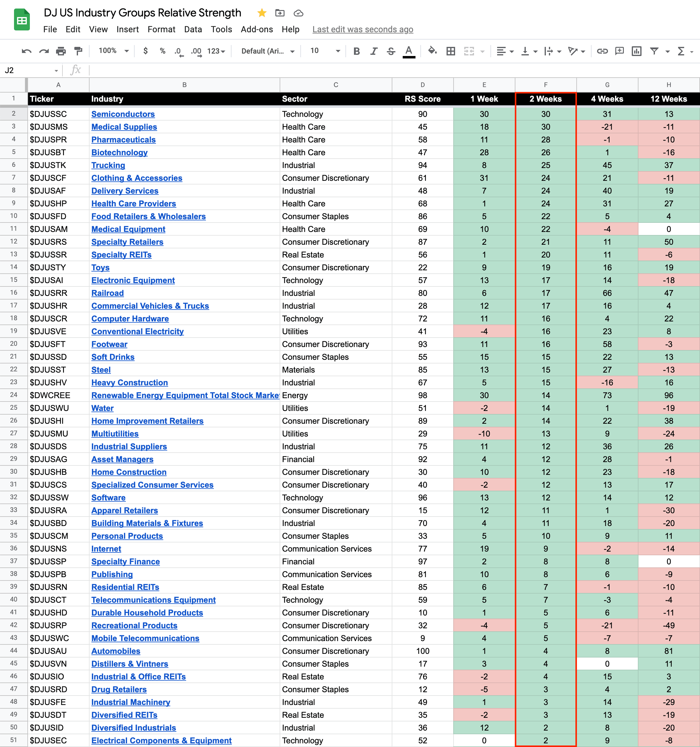Select the Paint format tool
Screen dimensions: 700x747
pos(78,51)
